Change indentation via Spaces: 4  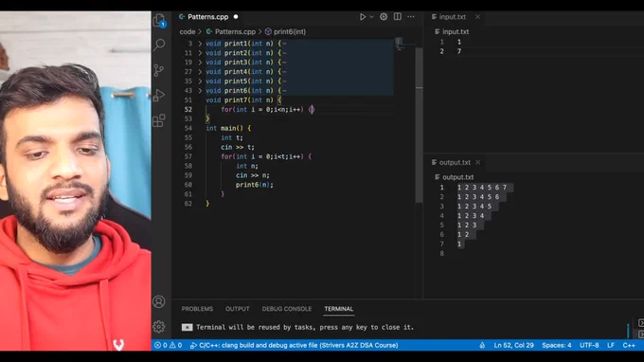[x=557, y=345]
